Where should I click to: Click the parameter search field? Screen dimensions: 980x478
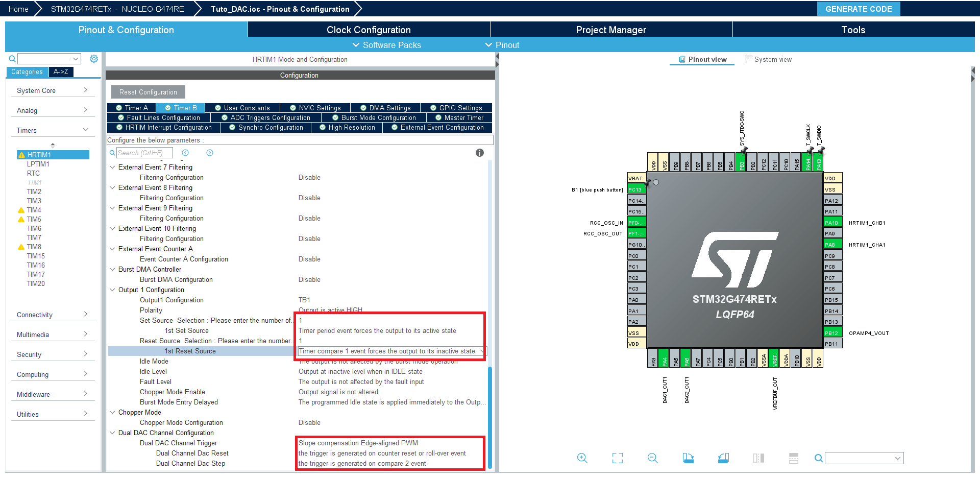click(x=144, y=153)
